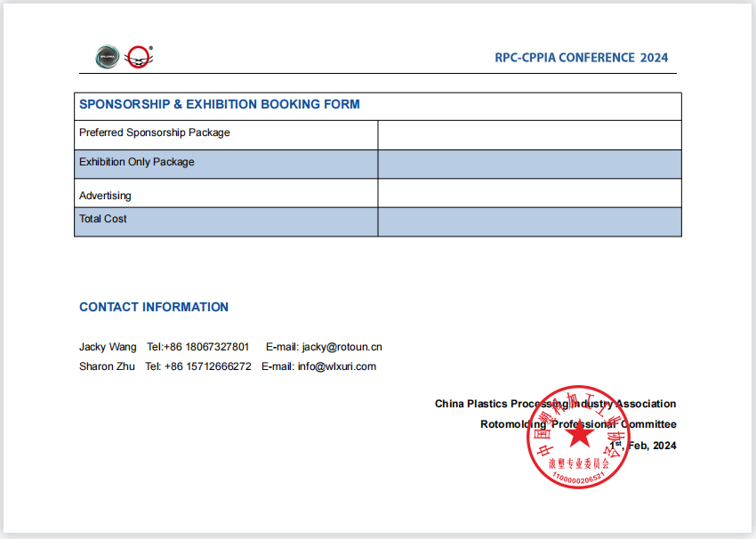
Task: Open the jacky@rotoun.cn email address
Action: [342, 347]
